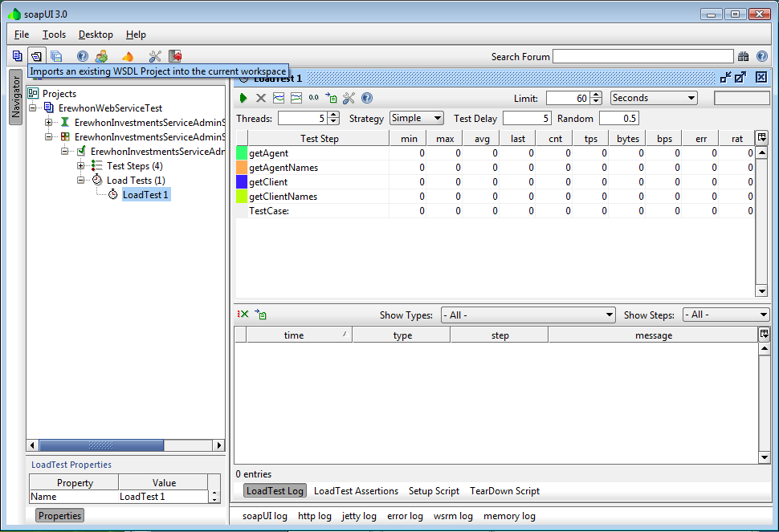Toggle the vertical Navigator side tab

point(16,97)
